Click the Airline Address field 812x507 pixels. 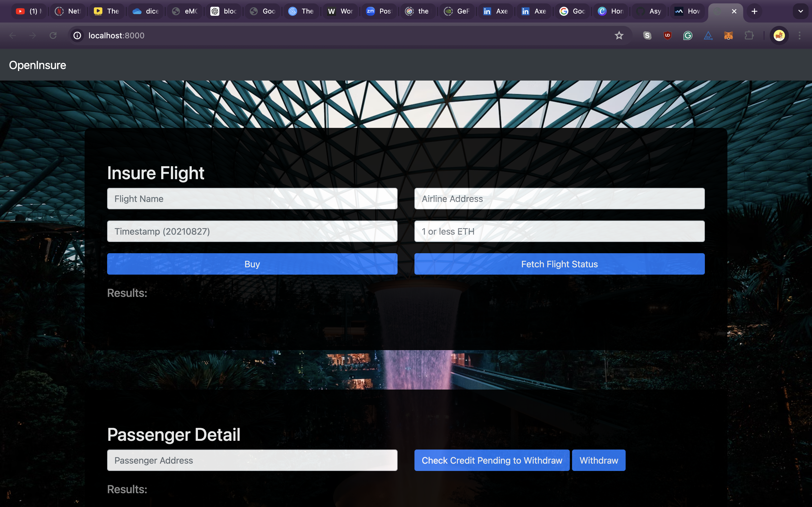[559, 199]
